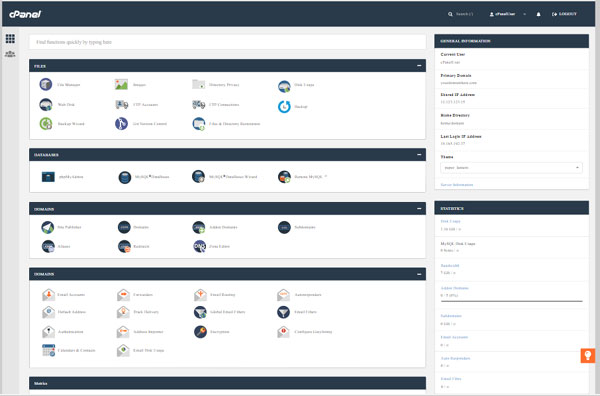Viewport: 600px width, 396px height.
Task: Click the user manager sidebar icon
Action: pos(10,54)
